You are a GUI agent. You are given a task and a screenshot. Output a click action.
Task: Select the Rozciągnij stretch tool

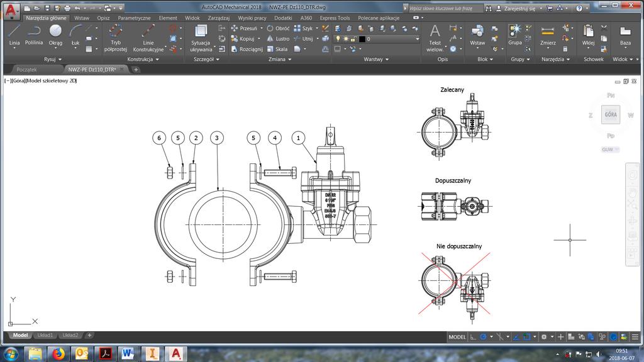point(247,49)
